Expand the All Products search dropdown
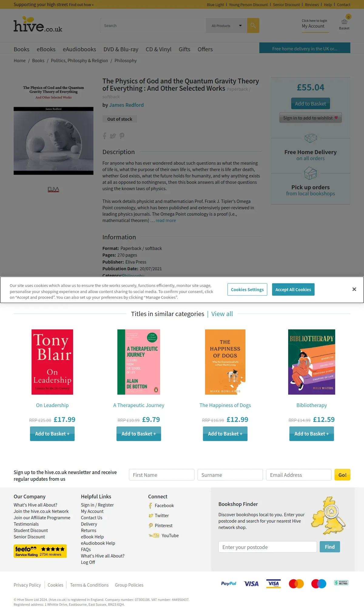The width and height of the screenshot is (364, 613). pyautogui.click(x=227, y=26)
